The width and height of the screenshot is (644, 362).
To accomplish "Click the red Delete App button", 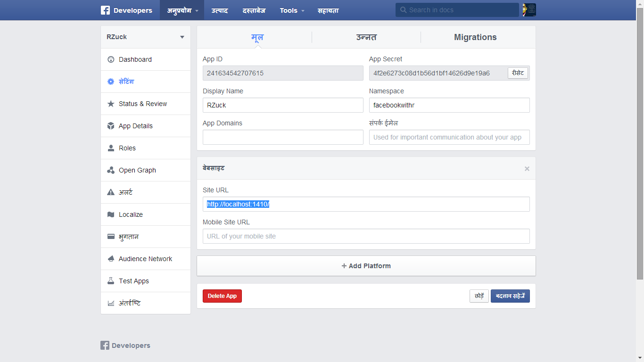I will click(x=222, y=296).
